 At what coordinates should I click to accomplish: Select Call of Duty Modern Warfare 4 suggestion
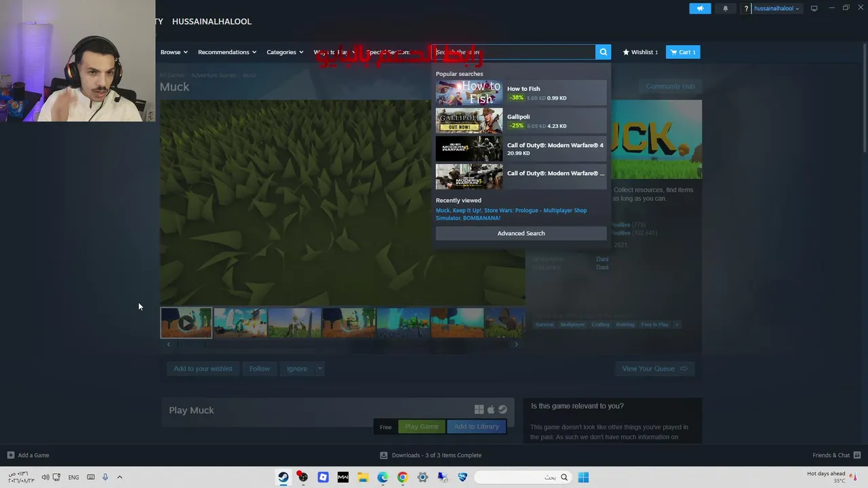tap(521, 148)
